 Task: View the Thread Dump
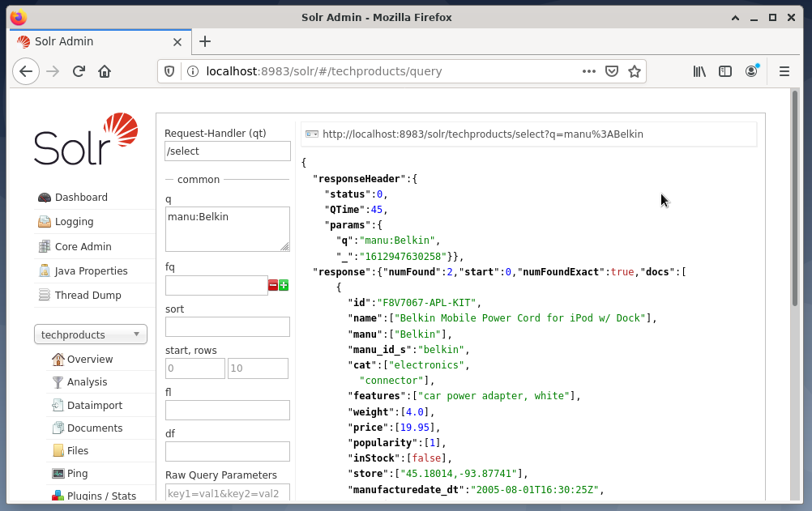[88, 296]
